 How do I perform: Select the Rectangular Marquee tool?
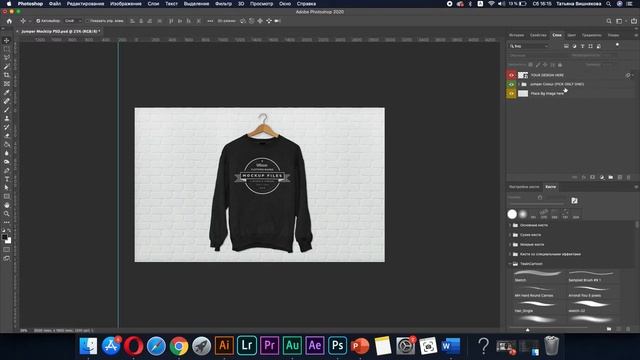pyautogui.click(x=7, y=49)
